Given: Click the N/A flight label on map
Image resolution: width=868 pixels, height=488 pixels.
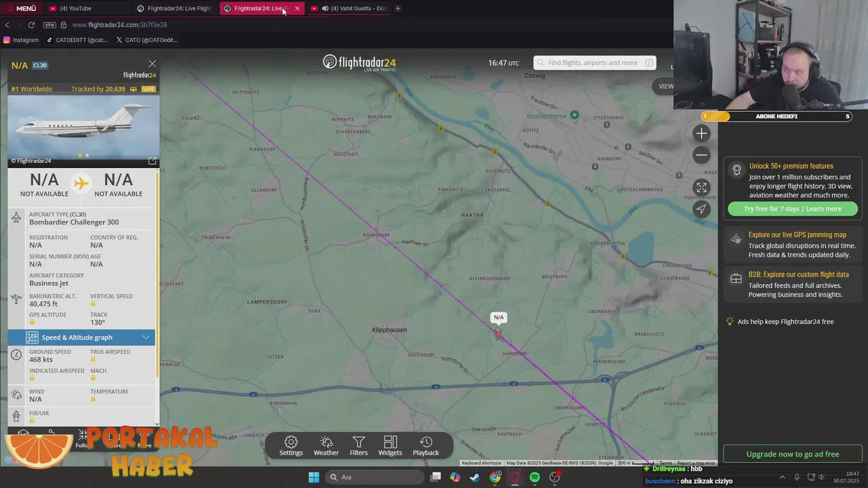Looking at the screenshot, I should 498,317.
